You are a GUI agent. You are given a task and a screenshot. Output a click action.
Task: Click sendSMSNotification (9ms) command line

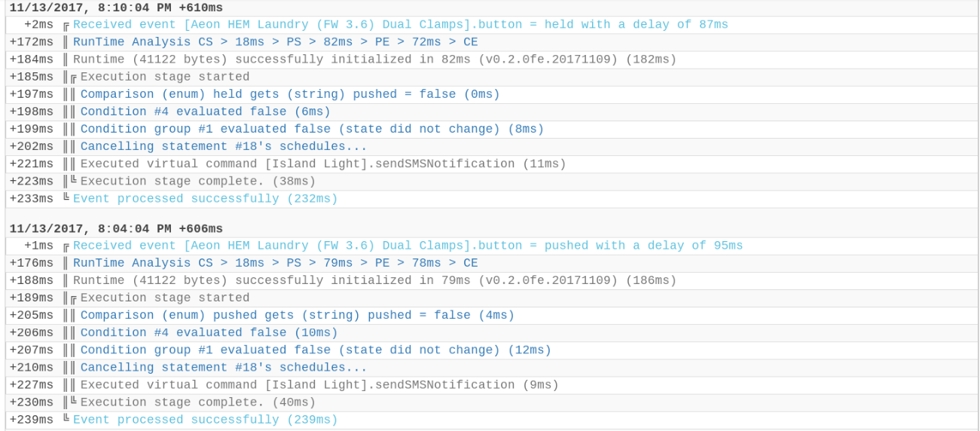click(x=319, y=384)
